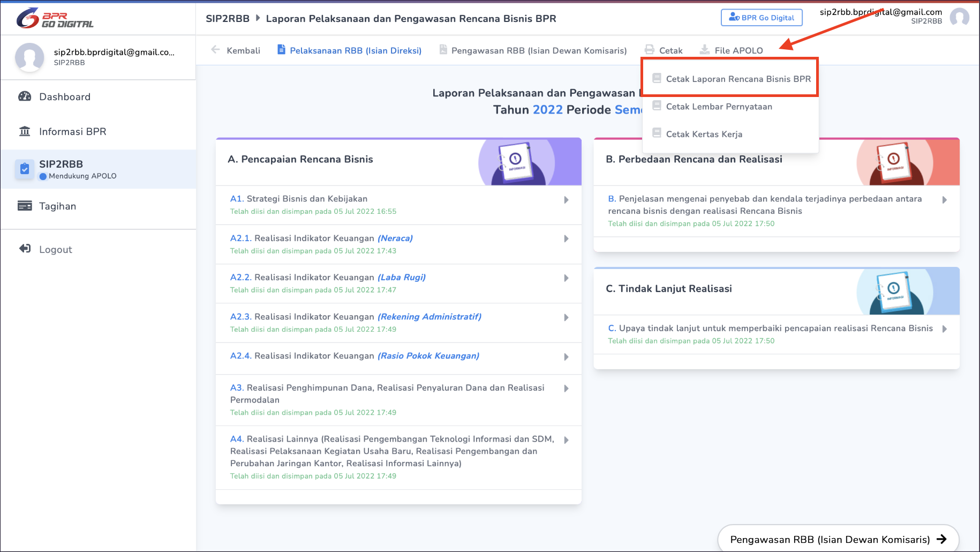Click the icon beside Cetak Lembar Pernyataan
This screenshot has width=980, height=552.
point(657,106)
